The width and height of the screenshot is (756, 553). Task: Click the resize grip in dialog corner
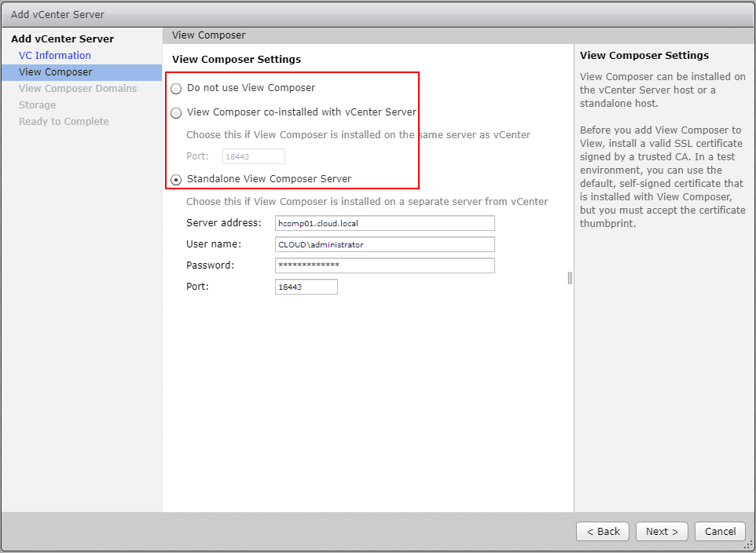(x=749, y=547)
